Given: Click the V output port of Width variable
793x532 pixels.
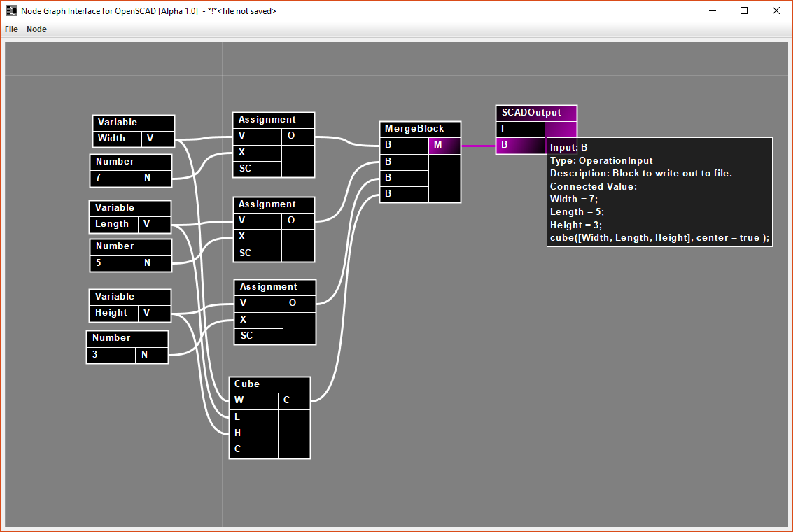Looking at the screenshot, I should pos(157,139).
